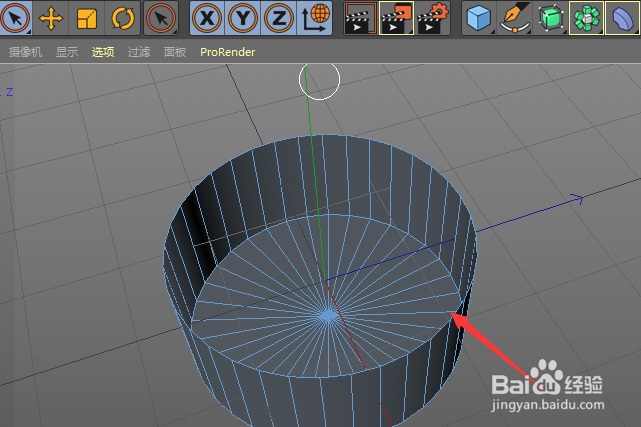Viewport: 641px width, 427px height.
Task: Add a Subdivision Surface generator
Action: coord(551,18)
